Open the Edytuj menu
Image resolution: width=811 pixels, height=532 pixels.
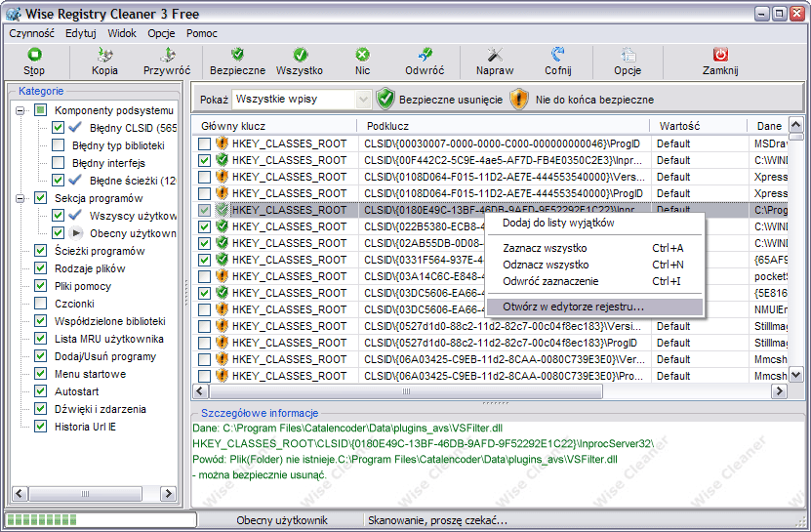(x=81, y=33)
